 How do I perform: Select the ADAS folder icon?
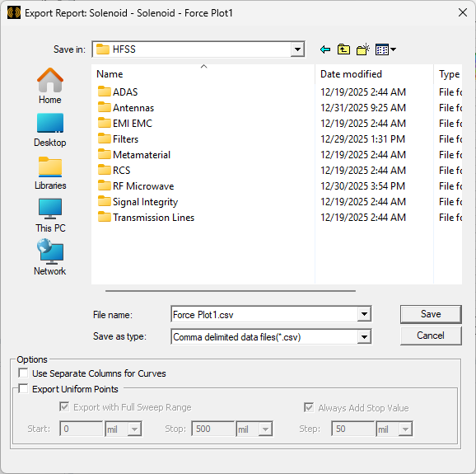(104, 92)
